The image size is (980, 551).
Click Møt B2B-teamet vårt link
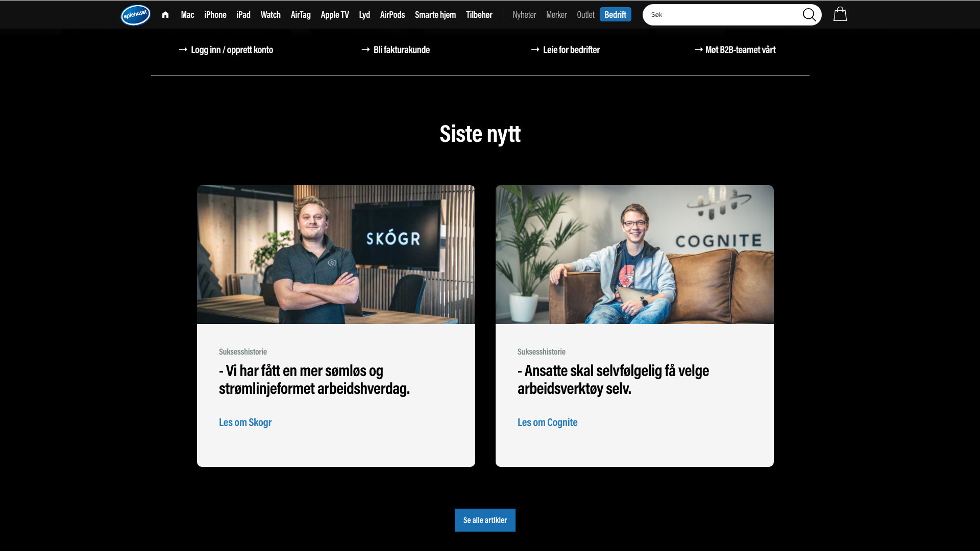pos(735,50)
